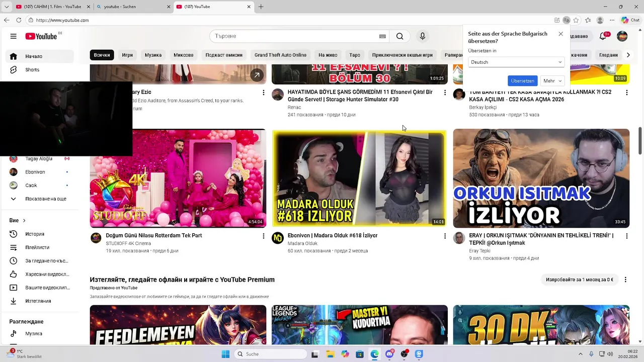Open Харесани видеоклипове liked videos
Viewport: 644px width, 362px height.
[39, 275]
